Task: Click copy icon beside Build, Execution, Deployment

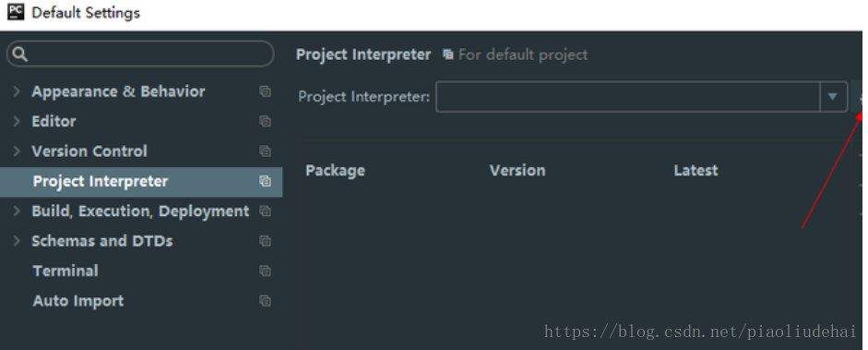Action: [x=265, y=211]
